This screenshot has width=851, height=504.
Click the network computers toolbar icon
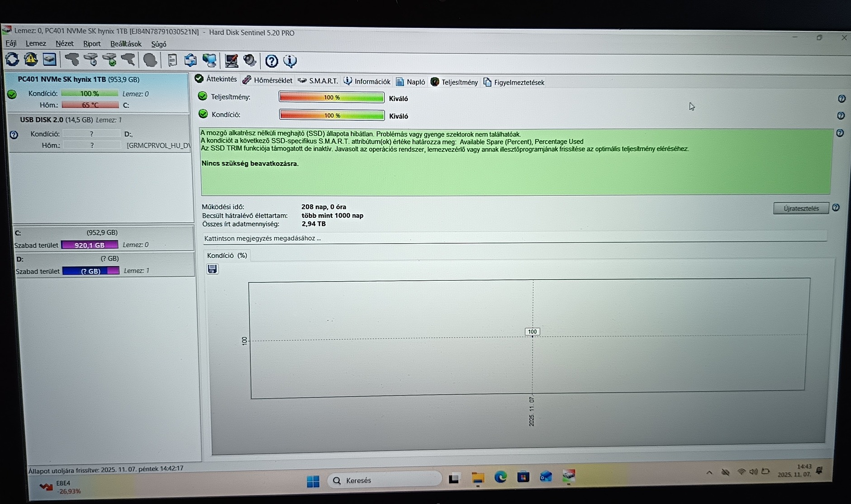pos(209,60)
